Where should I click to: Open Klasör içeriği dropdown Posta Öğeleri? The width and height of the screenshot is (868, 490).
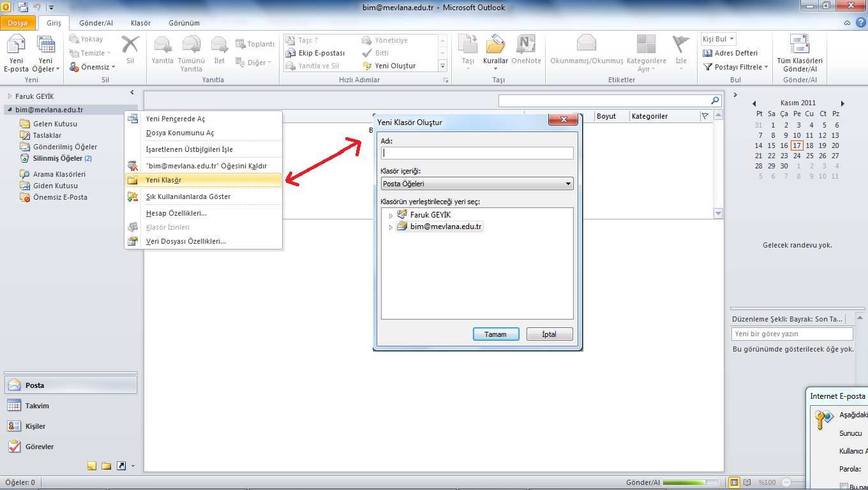coord(477,184)
